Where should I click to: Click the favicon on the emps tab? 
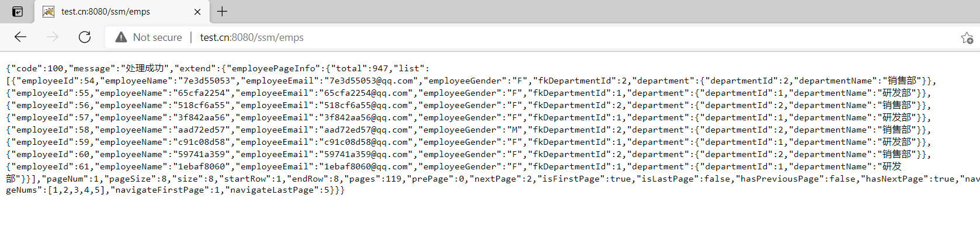48,12
